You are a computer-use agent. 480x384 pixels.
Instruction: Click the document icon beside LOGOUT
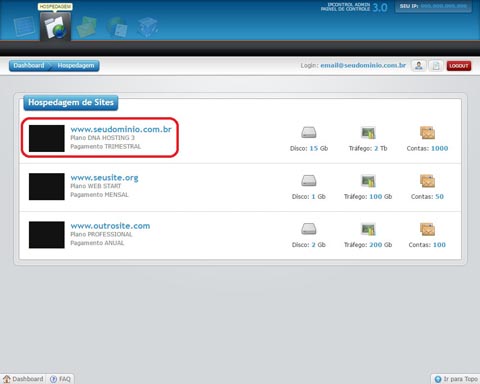(436, 66)
